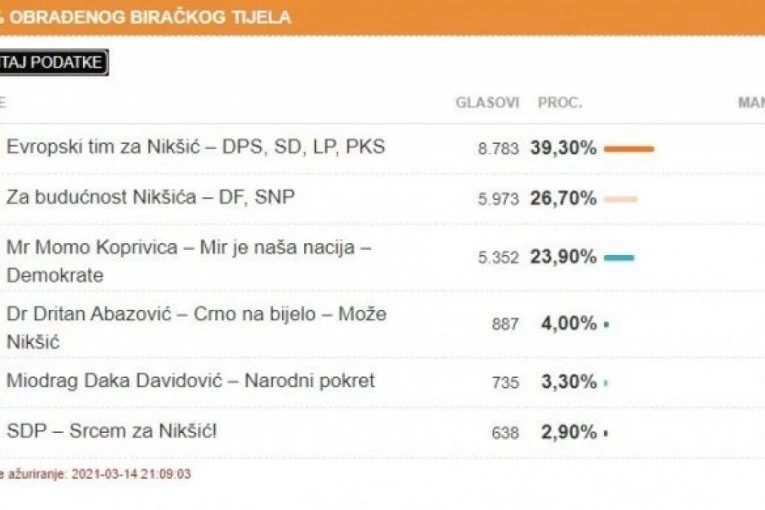Screen dimensions: 765x510
Task: Select the teal bar beside 23,90%
Action: pos(619,258)
